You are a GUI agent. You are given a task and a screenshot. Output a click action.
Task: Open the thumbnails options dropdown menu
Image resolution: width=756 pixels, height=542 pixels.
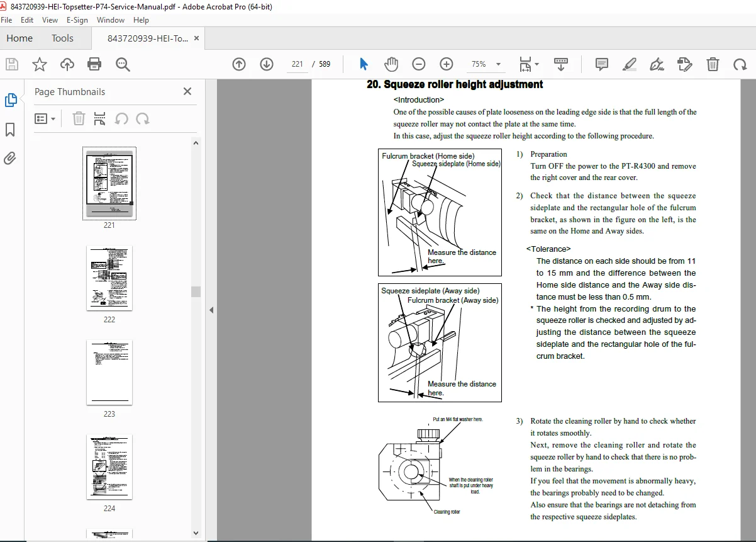pyautogui.click(x=45, y=118)
